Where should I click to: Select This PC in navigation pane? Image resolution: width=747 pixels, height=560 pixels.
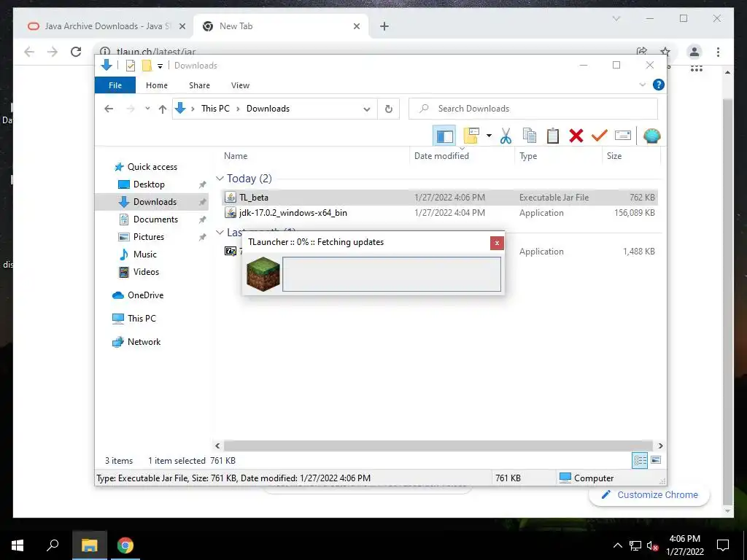tap(142, 319)
